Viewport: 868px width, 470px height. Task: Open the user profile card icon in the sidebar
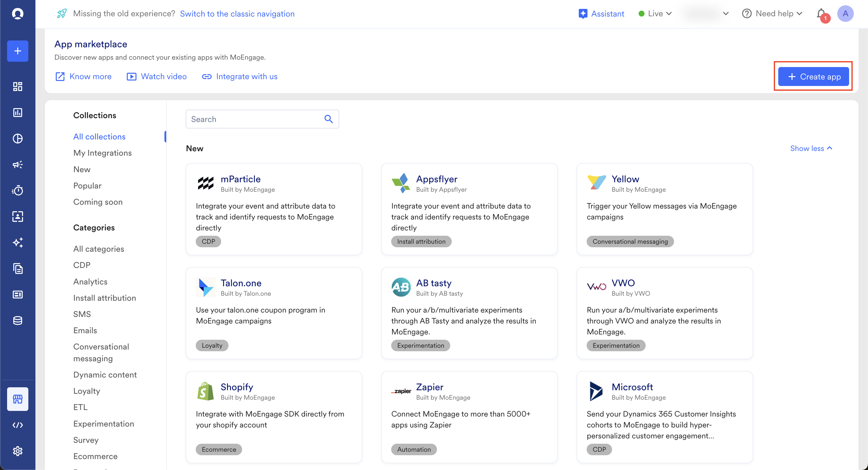pyautogui.click(x=17, y=217)
